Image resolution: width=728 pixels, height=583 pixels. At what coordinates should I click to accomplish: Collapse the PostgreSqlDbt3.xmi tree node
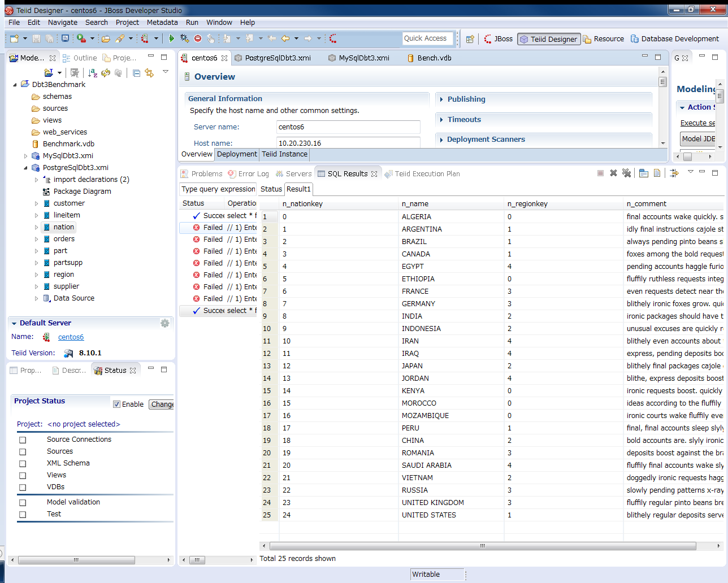[x=25, y=168]
